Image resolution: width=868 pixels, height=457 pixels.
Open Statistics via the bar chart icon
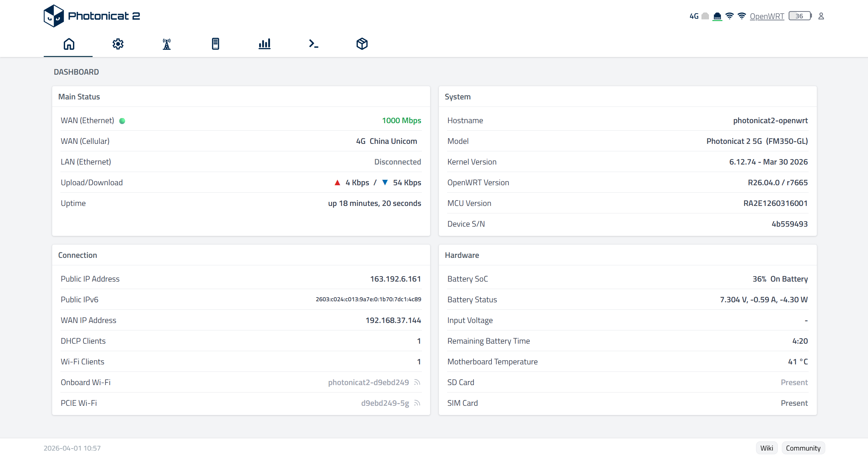tap(265, 44)
